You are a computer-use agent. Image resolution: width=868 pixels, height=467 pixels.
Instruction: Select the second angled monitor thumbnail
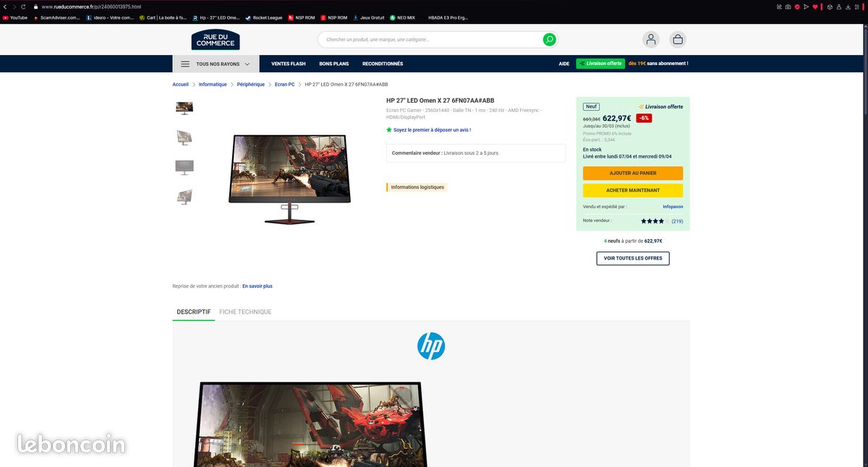(184, 137)
